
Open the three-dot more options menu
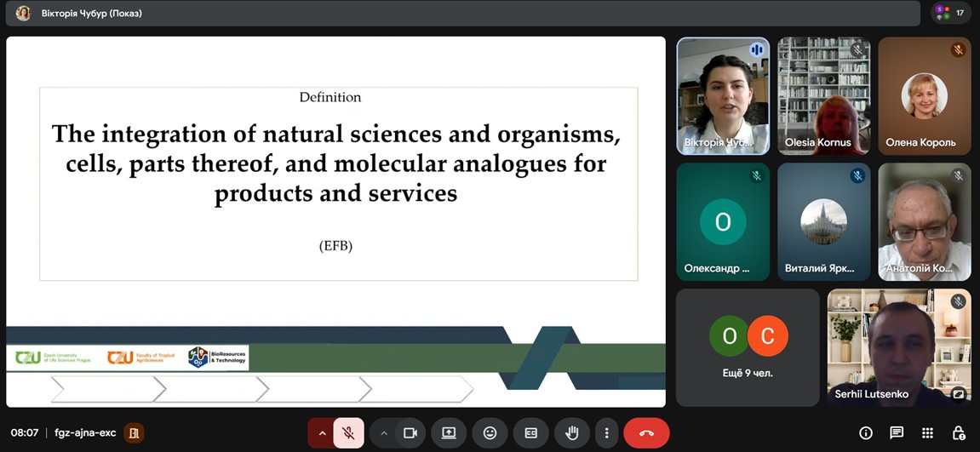click(x=606, y=433)
